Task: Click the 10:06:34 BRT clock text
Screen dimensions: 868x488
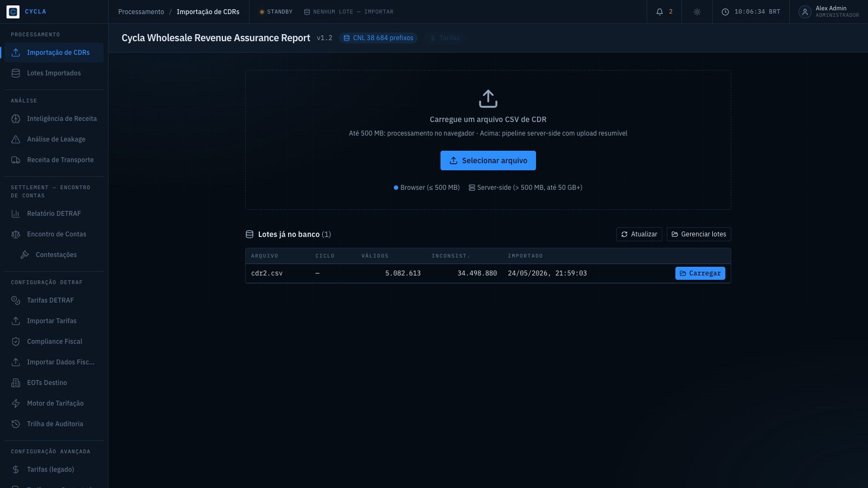Action: click(757, 12)
